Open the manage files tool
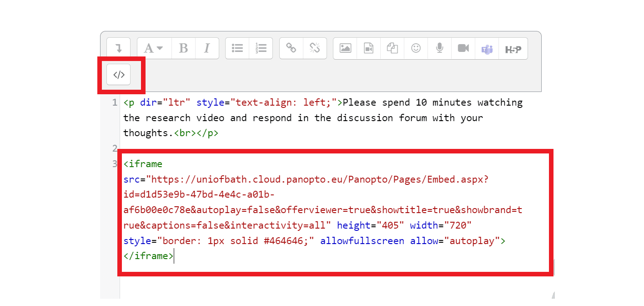 pos(392,48)
